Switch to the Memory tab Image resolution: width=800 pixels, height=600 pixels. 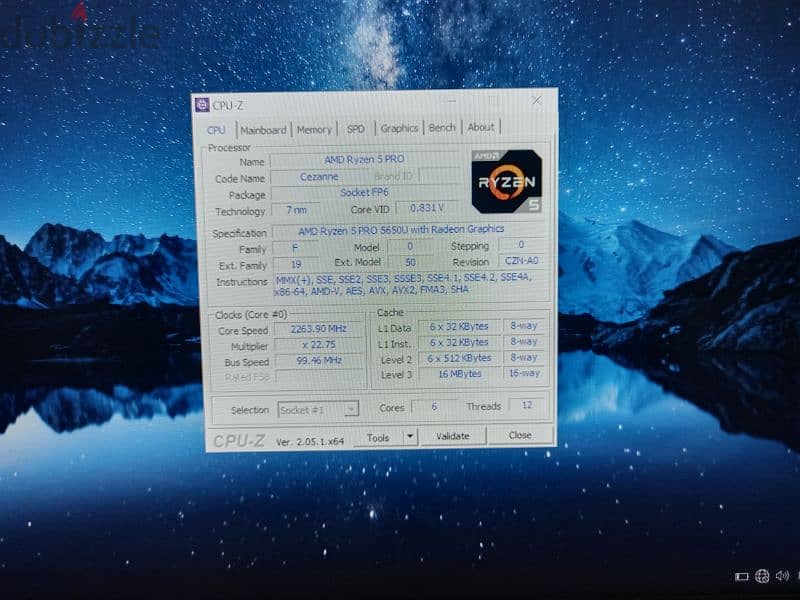[314, 130]
